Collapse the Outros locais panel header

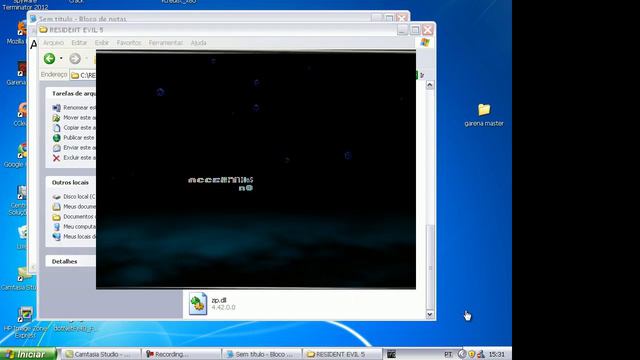tap(71, 182)
